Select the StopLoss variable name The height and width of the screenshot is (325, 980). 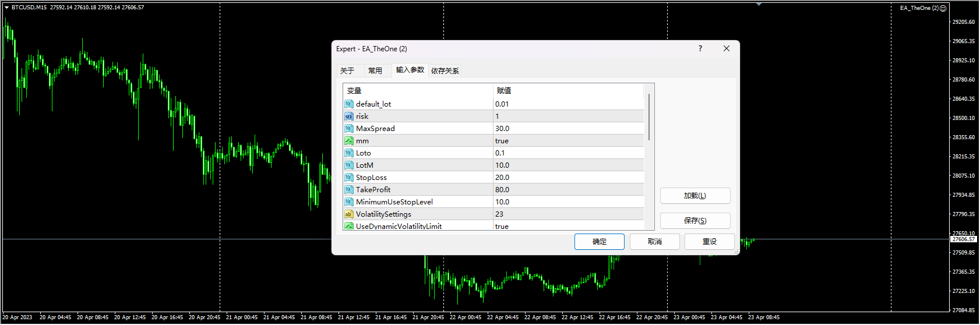pyautogui.click(x=371, y=178)
